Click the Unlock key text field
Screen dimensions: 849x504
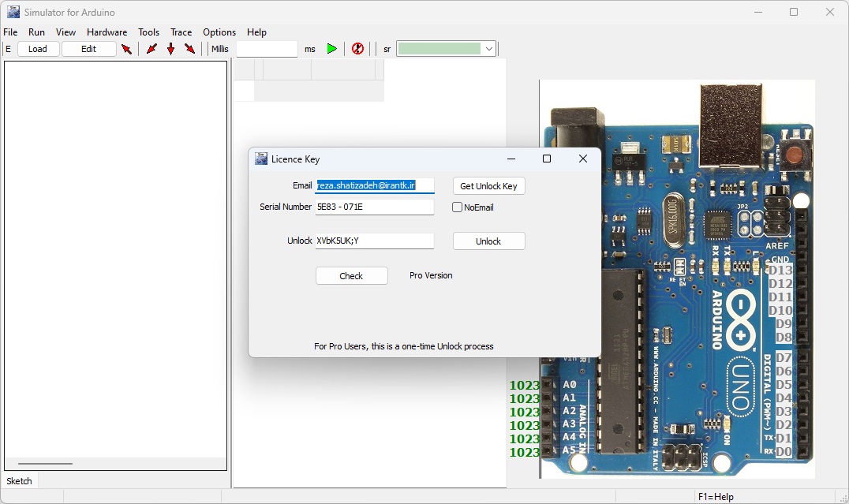click(375, 241)
